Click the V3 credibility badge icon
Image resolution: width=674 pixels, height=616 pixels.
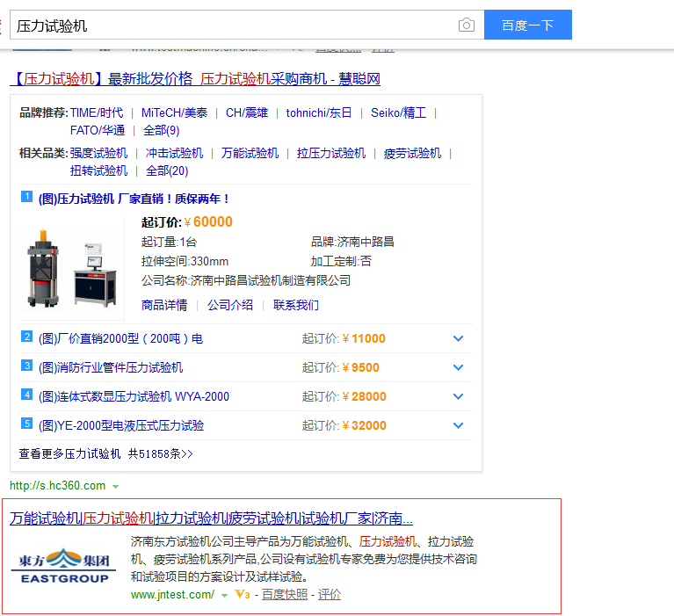pyautogui.click(x=243, y=595)
